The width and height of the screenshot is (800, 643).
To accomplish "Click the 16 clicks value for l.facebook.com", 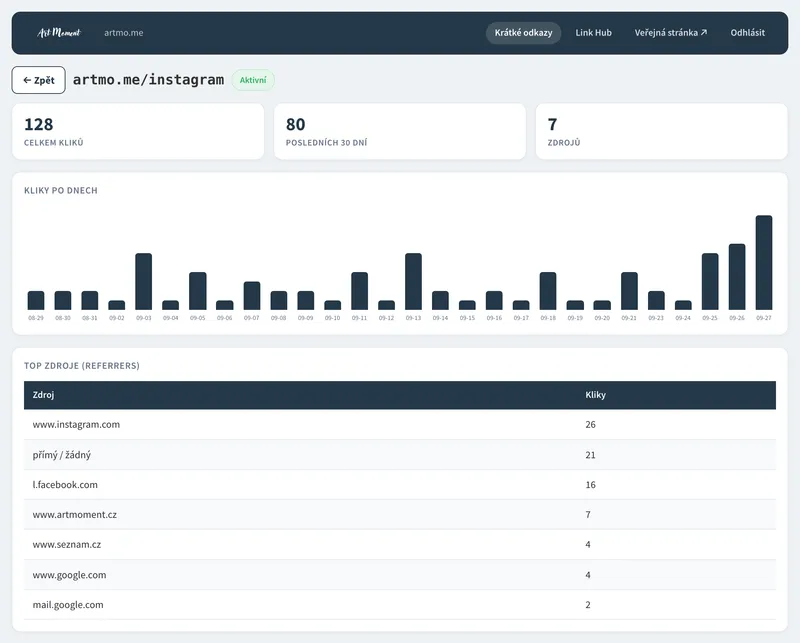I will coord(590,485).
